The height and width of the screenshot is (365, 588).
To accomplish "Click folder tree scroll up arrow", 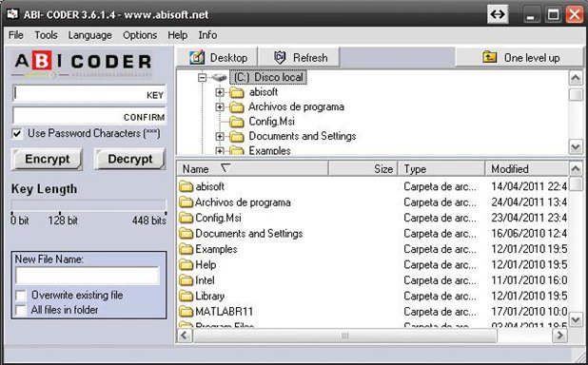I will click(x=576, y=78).
